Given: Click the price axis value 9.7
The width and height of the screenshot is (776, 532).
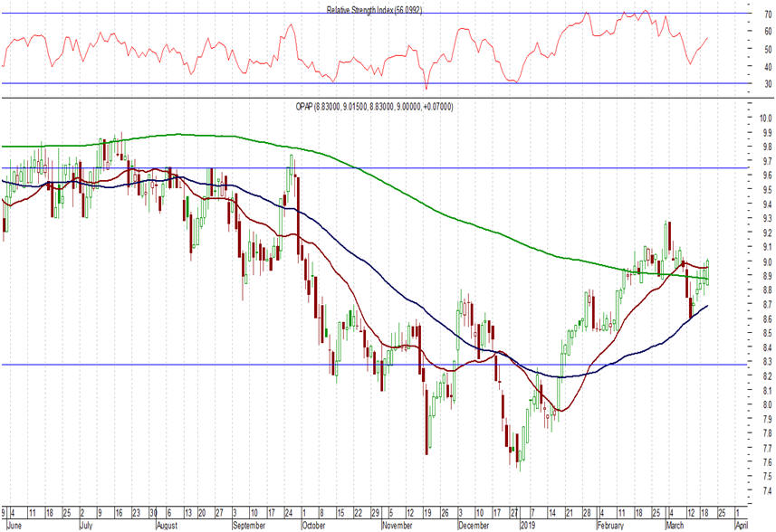Looking at the screenshot, I should click(x=767, y=161).
